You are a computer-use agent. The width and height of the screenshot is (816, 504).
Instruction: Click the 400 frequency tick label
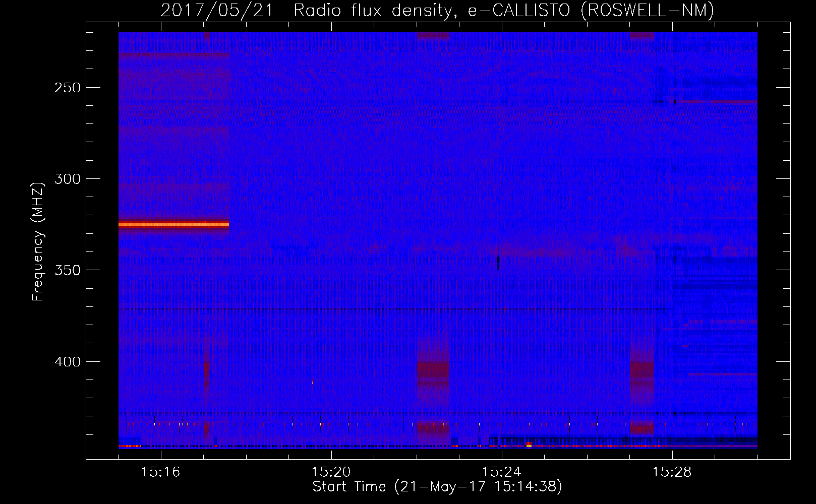(67, 362)
